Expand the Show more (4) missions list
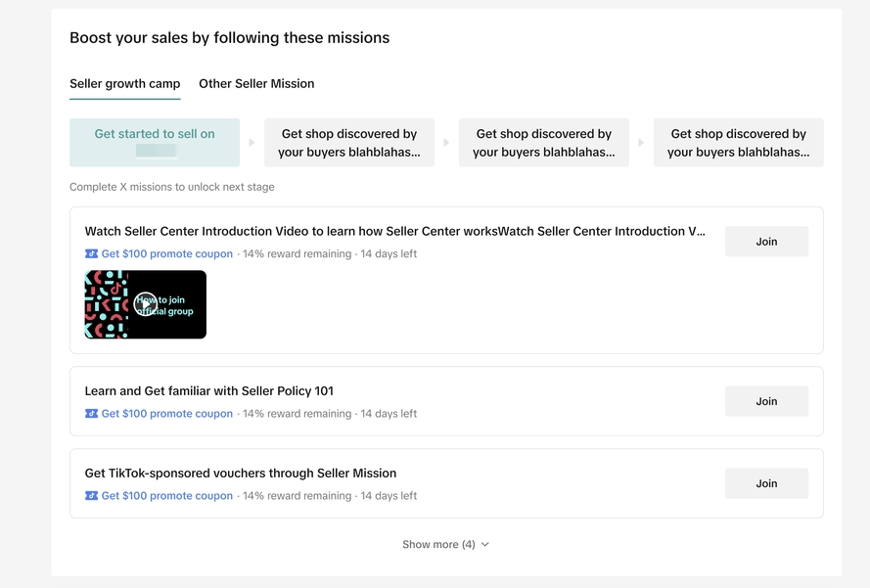Screen dimensions: 870x588 (445, 545)
